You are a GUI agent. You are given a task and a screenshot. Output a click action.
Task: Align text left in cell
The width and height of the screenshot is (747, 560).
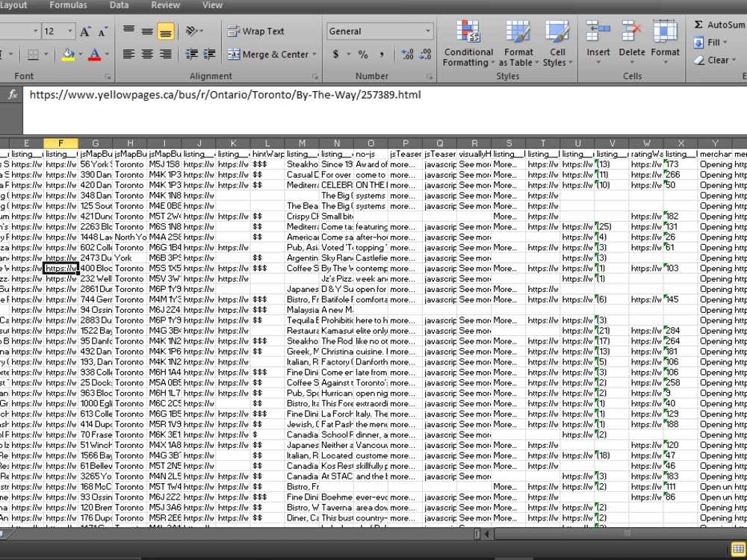pos(128,54)
